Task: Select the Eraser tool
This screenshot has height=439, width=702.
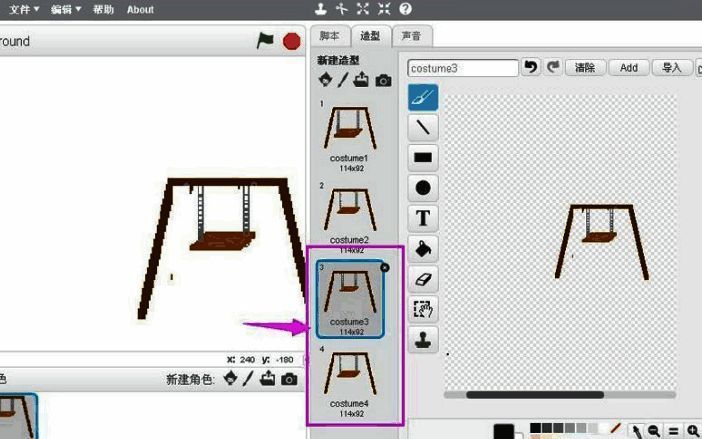Action: pyautogui.click(x=423, y=278)
